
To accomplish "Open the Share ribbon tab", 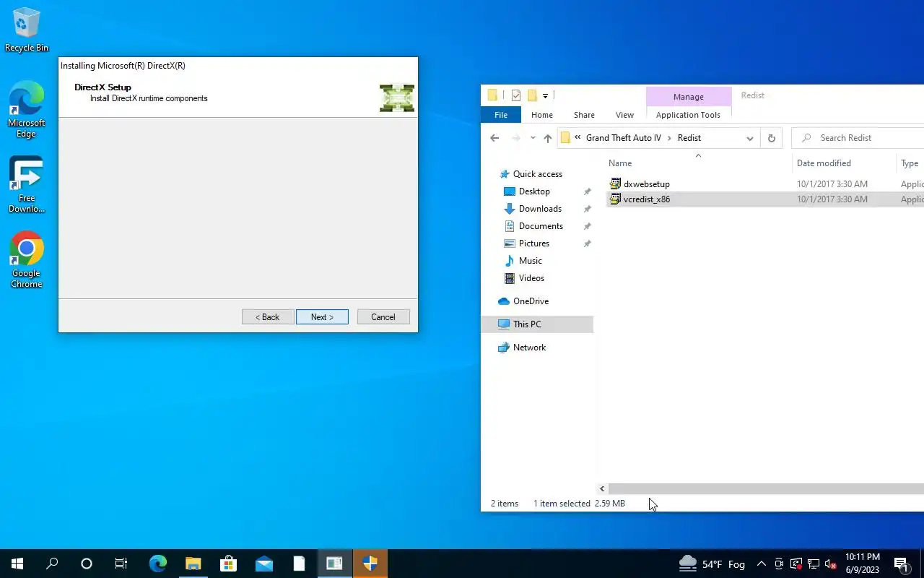I will click(584, 115).
